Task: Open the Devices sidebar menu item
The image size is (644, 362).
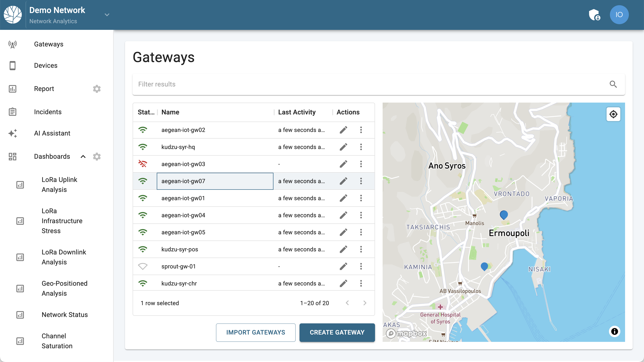Action: click(45, 65)
